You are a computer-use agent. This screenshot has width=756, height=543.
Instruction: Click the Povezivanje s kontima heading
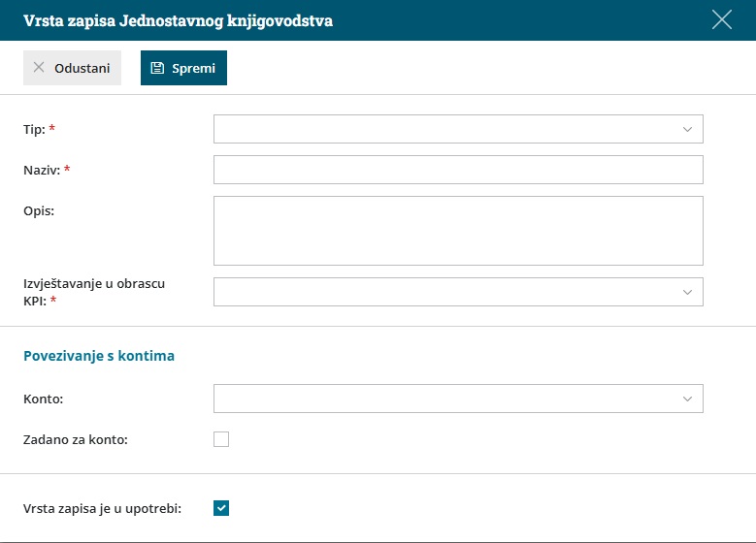coord(99,356)
